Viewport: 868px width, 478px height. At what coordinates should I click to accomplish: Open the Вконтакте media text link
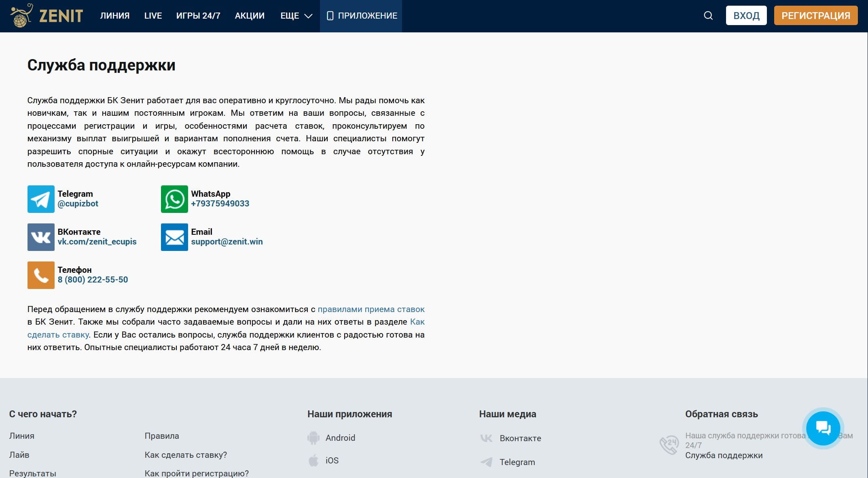coord(521,438)
